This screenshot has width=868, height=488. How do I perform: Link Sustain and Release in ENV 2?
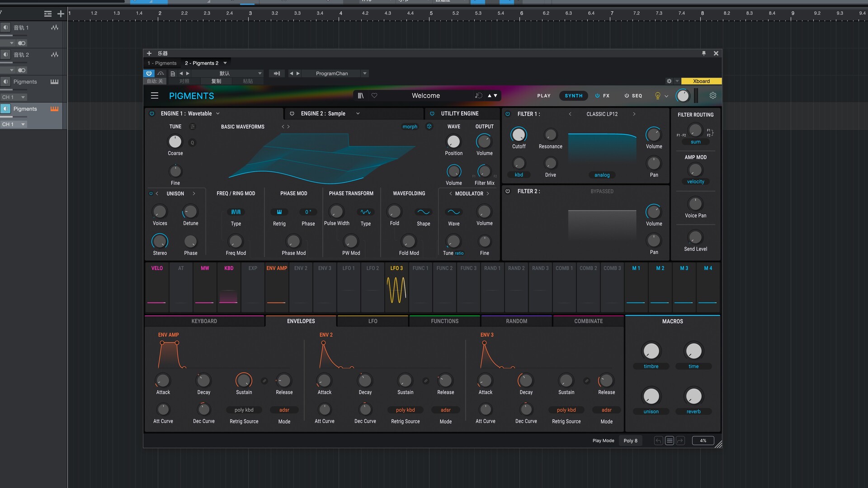tap(425, 381)
